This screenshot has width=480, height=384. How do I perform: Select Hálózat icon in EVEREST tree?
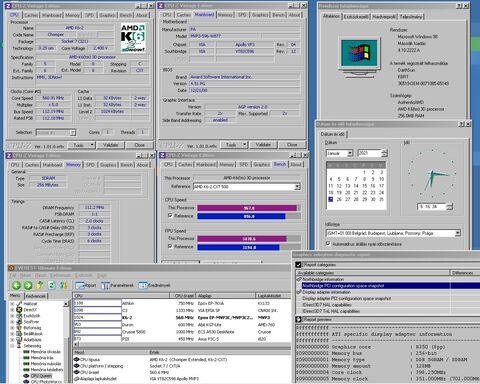click(19, 304)
